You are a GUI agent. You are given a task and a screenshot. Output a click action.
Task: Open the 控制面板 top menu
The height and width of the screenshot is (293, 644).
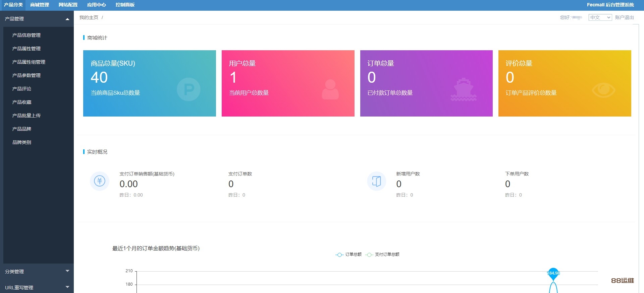point(125,5)
